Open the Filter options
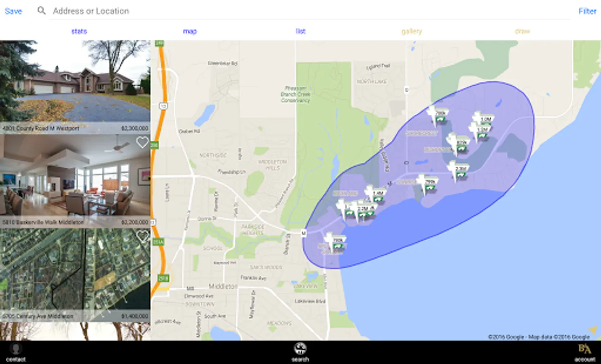This screenshot has width=601, height=364. [587, 11]
